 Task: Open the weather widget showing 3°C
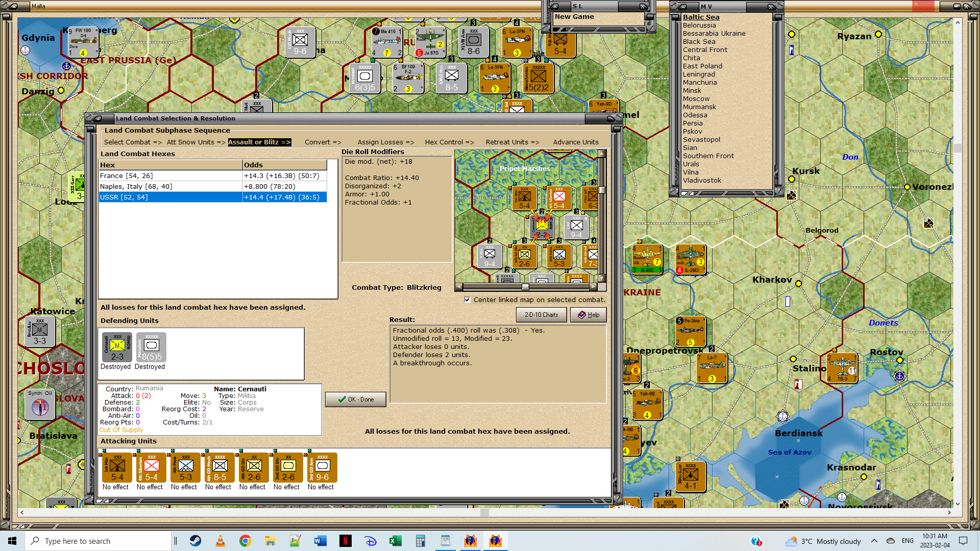pos(823,541)
